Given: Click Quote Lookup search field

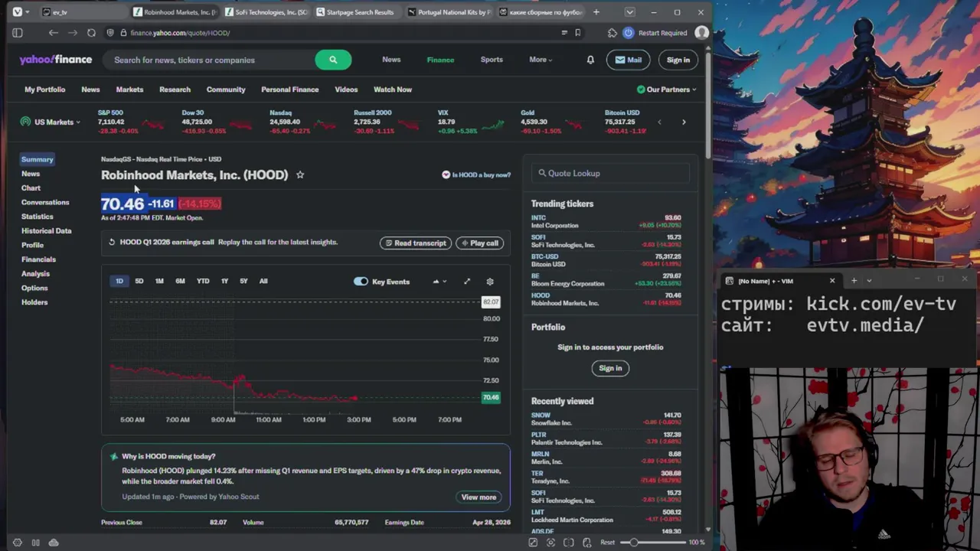Looking at the screenshot, I should [610, 174].
